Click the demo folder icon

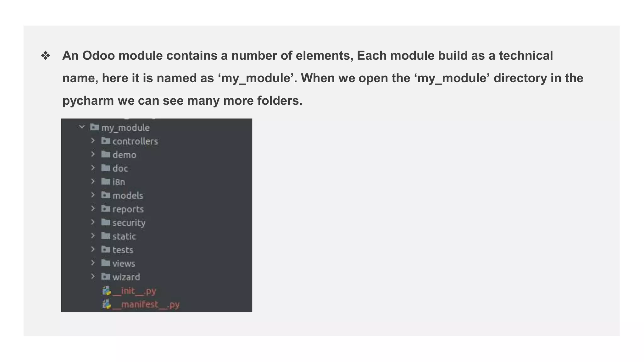click(106, 154)
